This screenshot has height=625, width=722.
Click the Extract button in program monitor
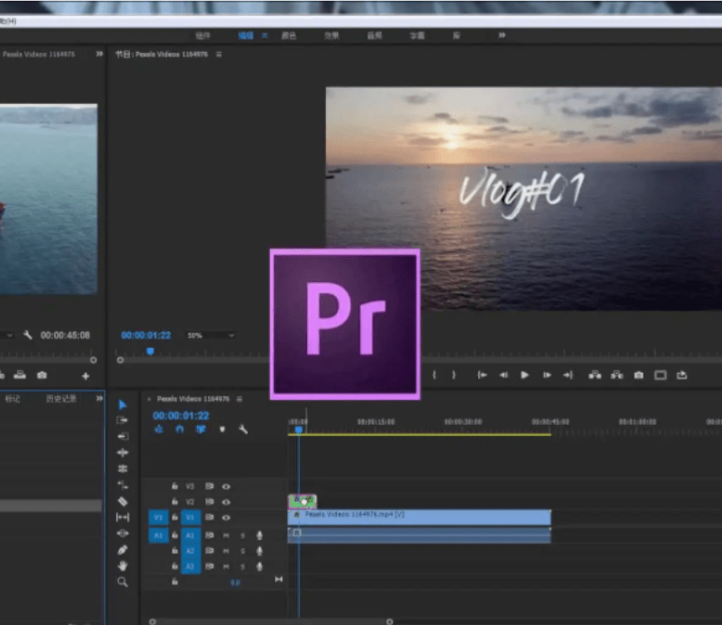(x=617, y=375)
